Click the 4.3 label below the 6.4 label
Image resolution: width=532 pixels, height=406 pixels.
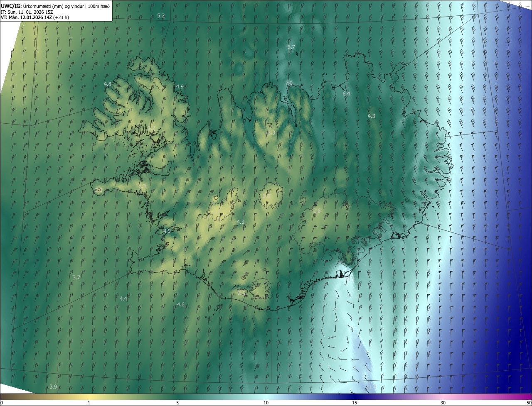pos(372,116)
